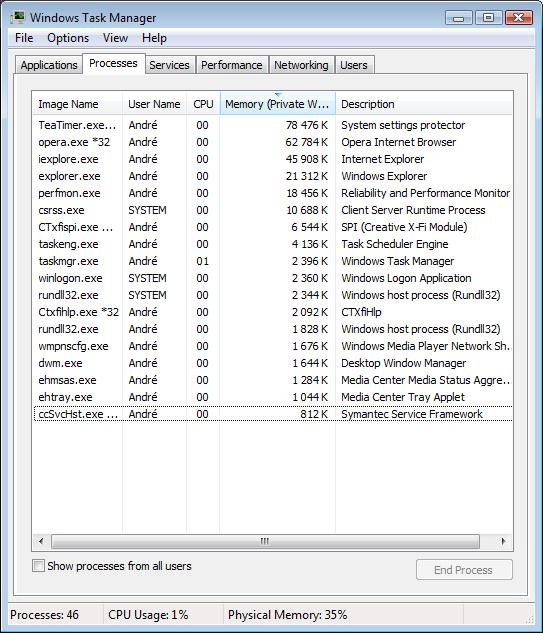This screenshot has width=543, height=633.
Task: Select the taskmgr.exe process
Action: [x=273, y=261]
